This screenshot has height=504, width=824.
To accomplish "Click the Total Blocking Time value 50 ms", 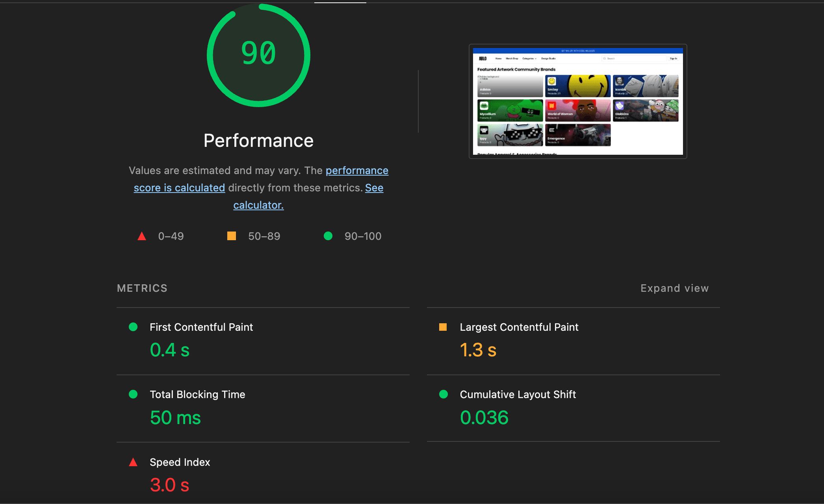I will [x=175, y=418].
